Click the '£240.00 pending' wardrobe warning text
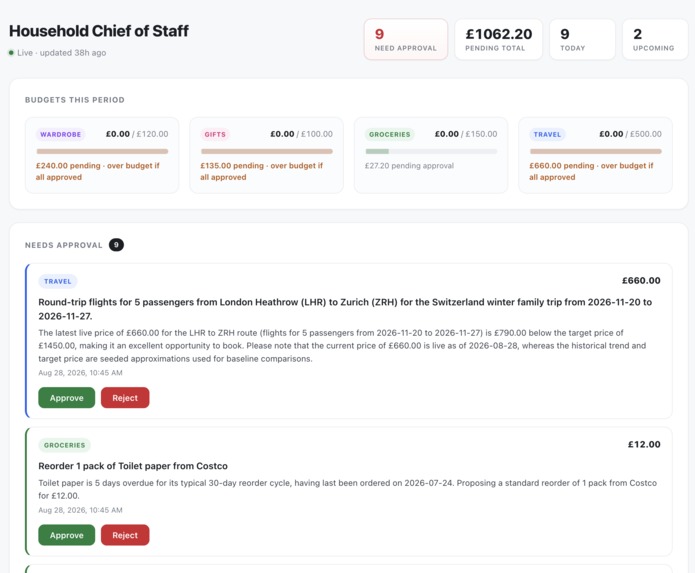 (98, 171)
